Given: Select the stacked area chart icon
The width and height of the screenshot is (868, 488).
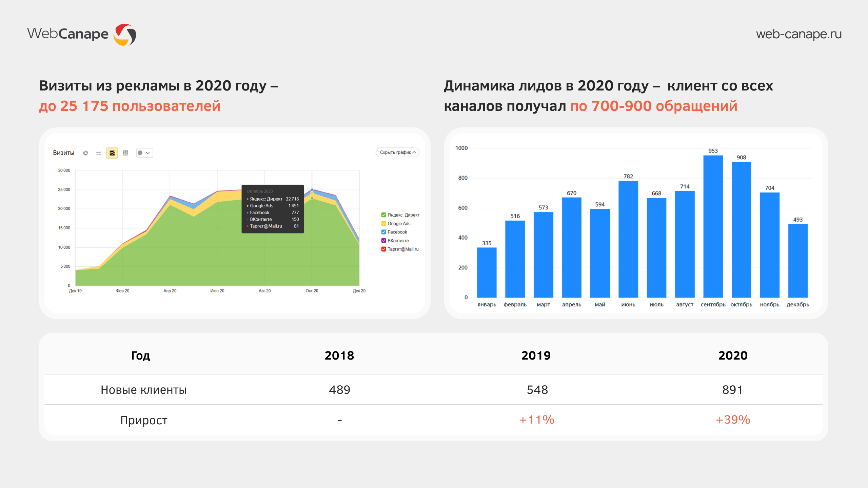Looking at the screenshot, I should 112,153.
